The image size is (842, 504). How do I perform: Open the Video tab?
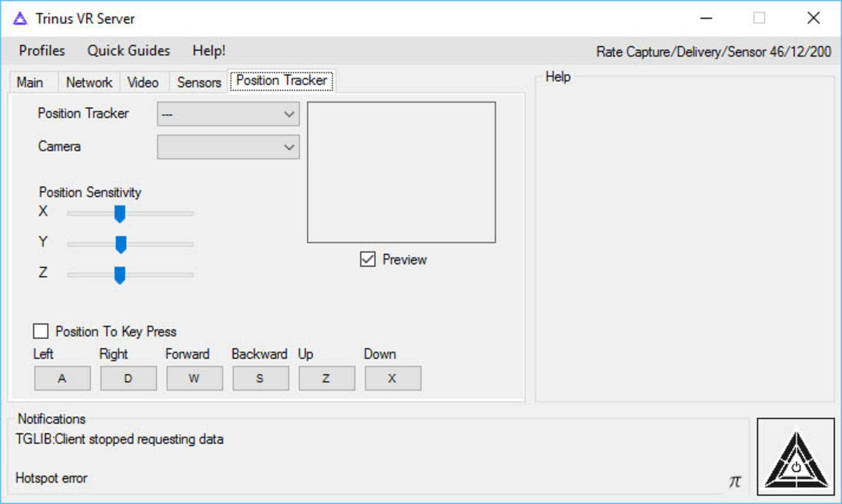pos(142,82)
